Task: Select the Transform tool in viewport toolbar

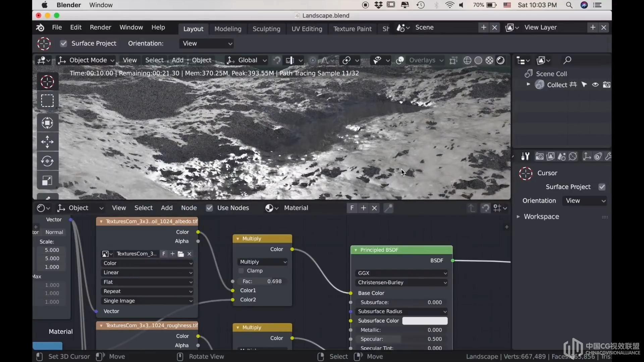Action: pos(47,123)
